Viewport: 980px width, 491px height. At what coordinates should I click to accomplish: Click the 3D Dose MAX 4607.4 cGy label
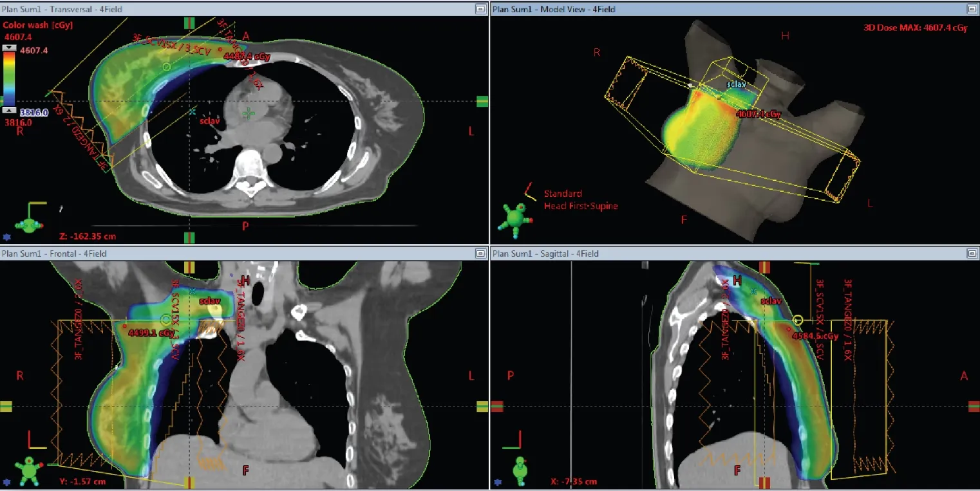914,28
